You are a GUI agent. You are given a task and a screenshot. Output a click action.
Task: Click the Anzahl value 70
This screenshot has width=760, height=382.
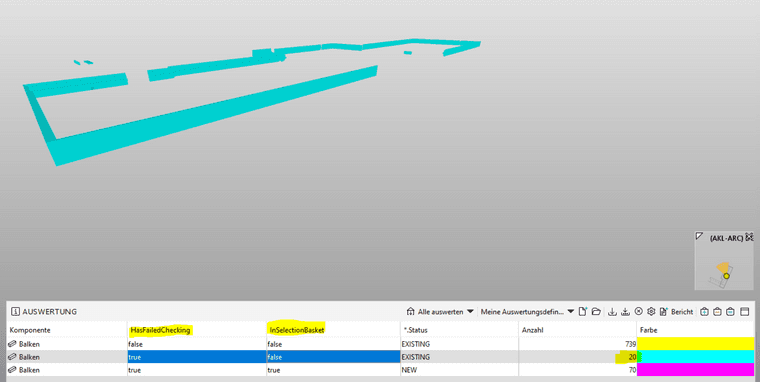tap(632, 369)
